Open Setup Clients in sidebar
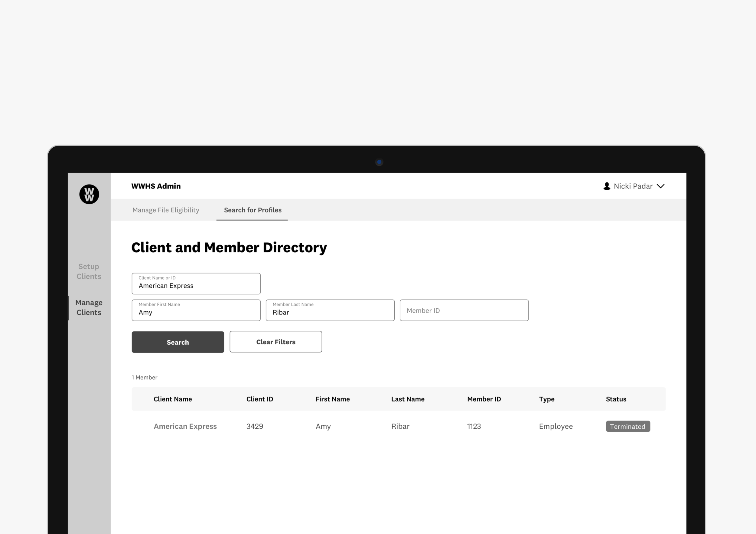 coord(89,271)
